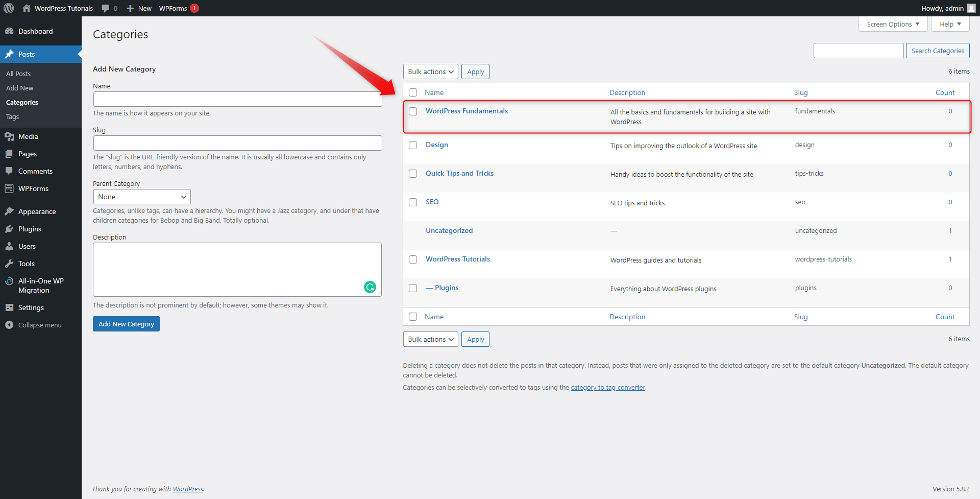Viewport: 980px width, 499px height.
Task: Open the SEO category link
Action: coord(432,202)
